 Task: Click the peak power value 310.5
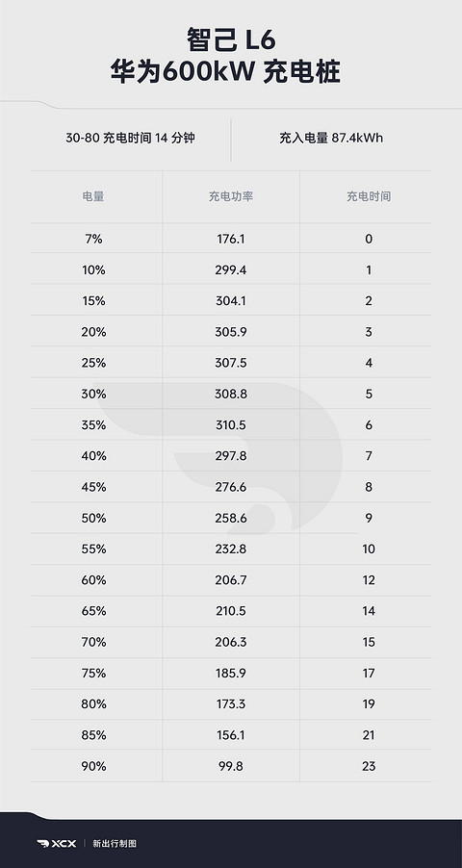tap(231, 425)
